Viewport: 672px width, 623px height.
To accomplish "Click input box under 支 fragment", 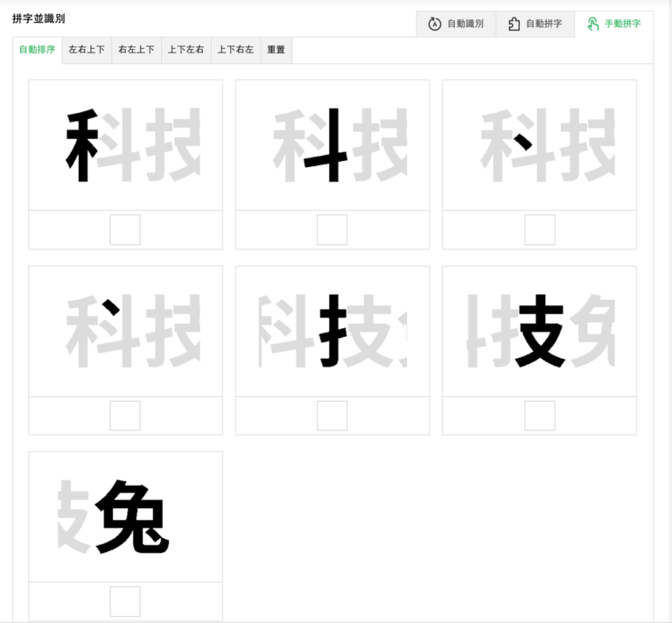I will coord(540,416).
